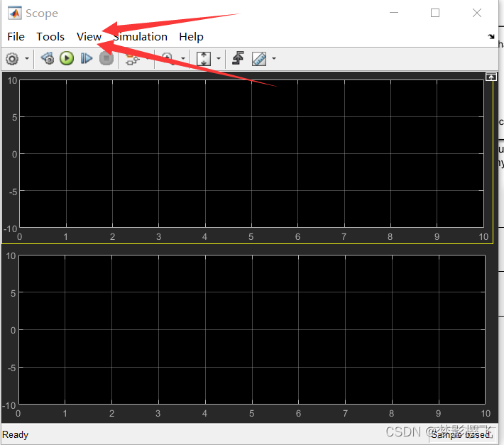Open Configuration Properties gear icon
Viewport: 504px width, 445px height.
coord(12,59)
